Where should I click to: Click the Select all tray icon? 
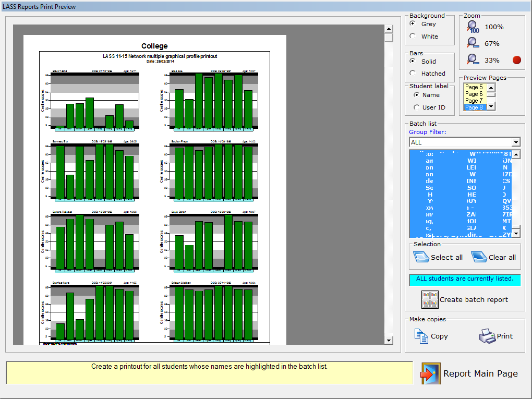tap(421, 257)
